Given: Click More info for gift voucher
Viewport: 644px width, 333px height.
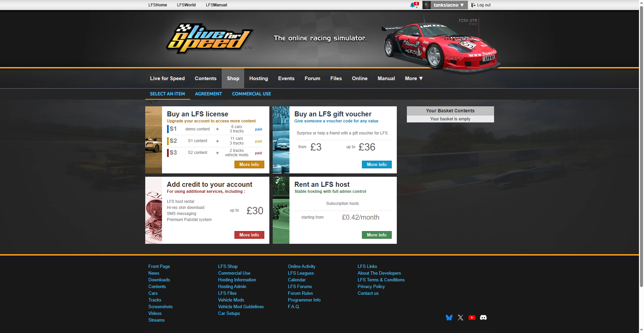Looking at the screenshot, I should 377,165.
